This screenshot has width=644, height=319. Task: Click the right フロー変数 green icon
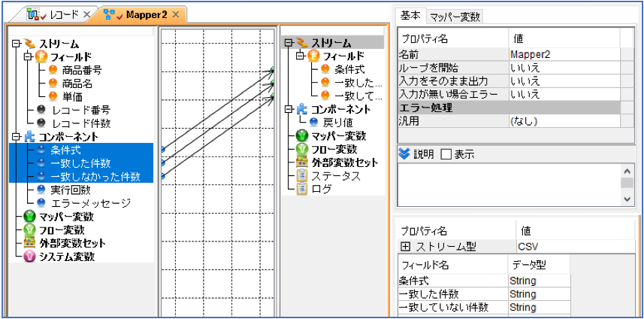coord(301,149)
